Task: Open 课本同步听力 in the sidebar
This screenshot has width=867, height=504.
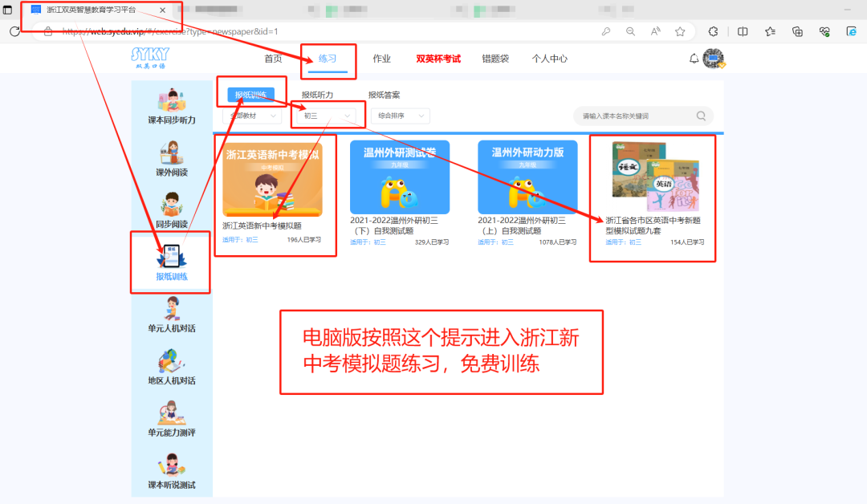Action: pos(172,108)
